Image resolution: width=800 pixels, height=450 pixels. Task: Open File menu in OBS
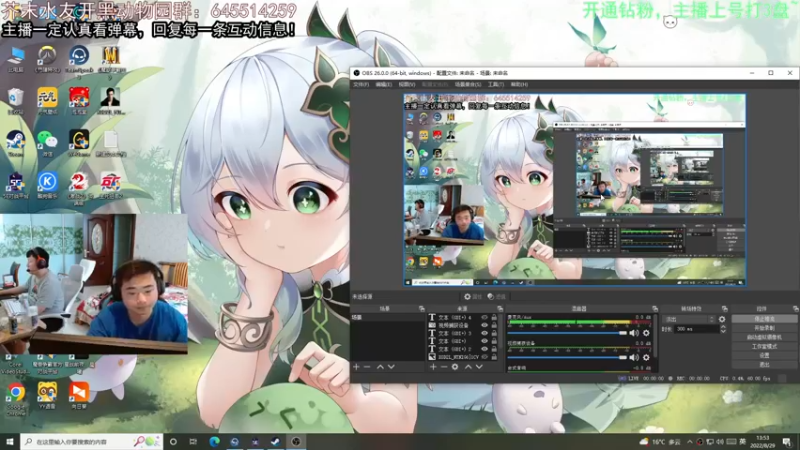click(x=361, y=84)
